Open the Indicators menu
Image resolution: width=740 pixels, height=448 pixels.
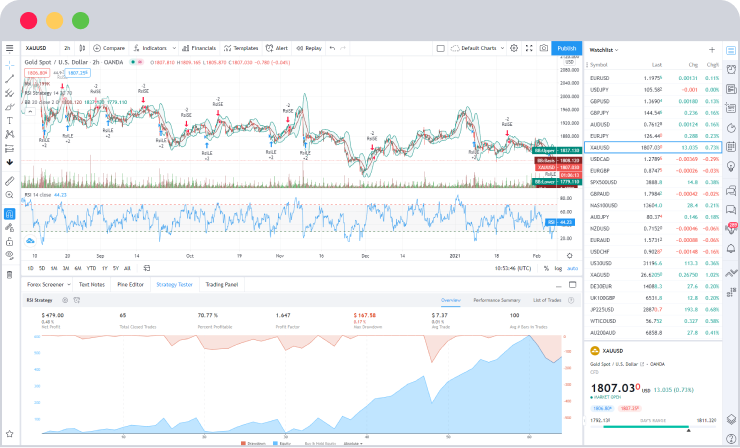click(152, 48)
